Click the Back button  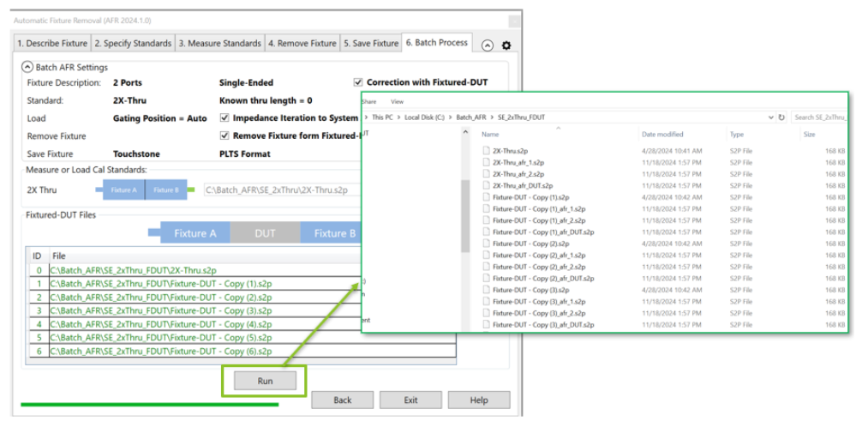342,400
